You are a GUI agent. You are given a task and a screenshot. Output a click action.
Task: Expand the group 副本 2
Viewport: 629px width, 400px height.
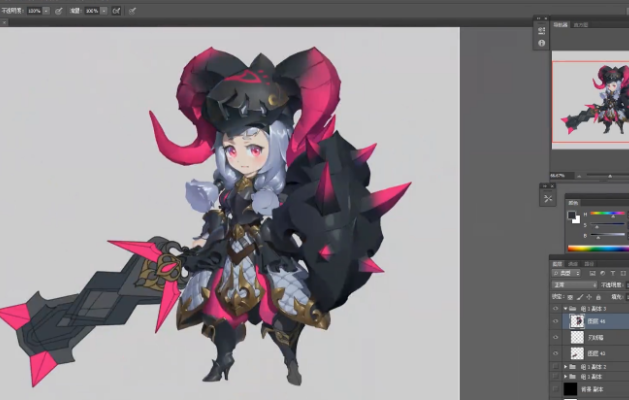(x=566, y=367)
